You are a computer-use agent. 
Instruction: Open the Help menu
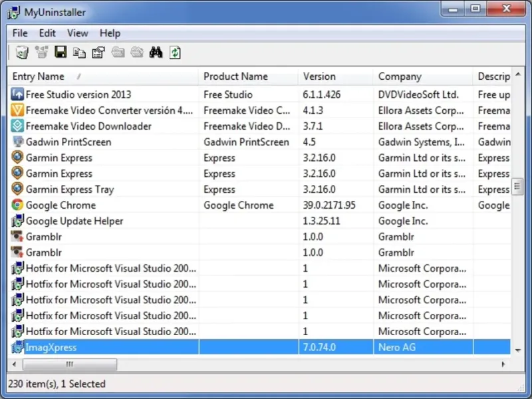[x=110, y=33]
